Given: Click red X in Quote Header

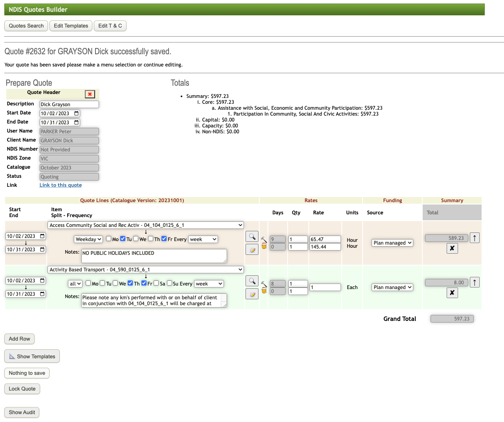Looking at the screenshot, I should (x=90, y=94).
